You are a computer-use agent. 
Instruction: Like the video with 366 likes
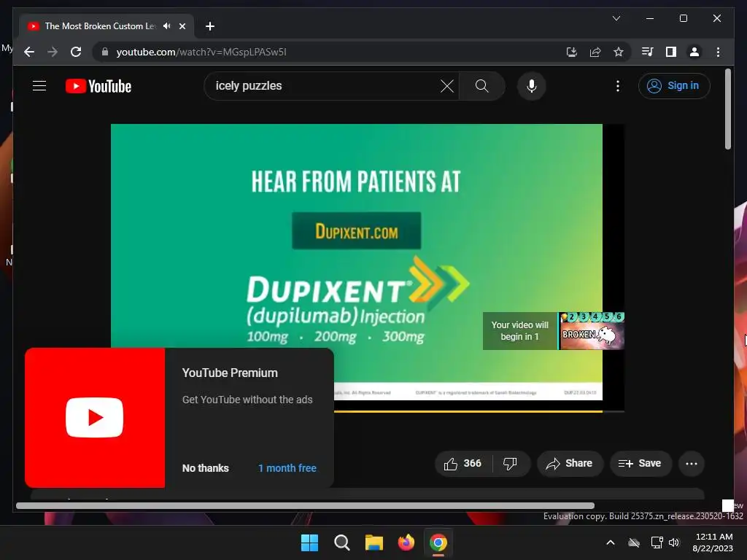463,463
